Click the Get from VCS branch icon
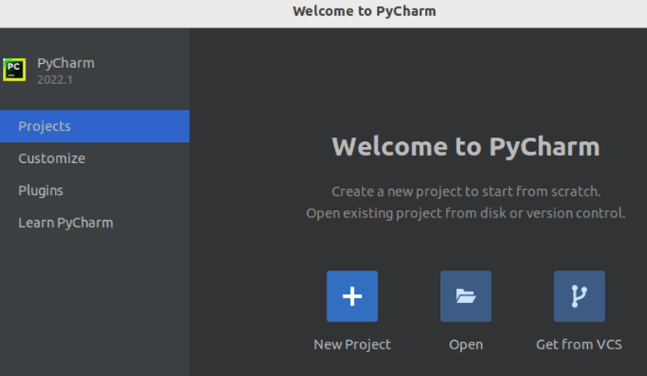Viewport: 647px width, 376px height. (579, 296)
